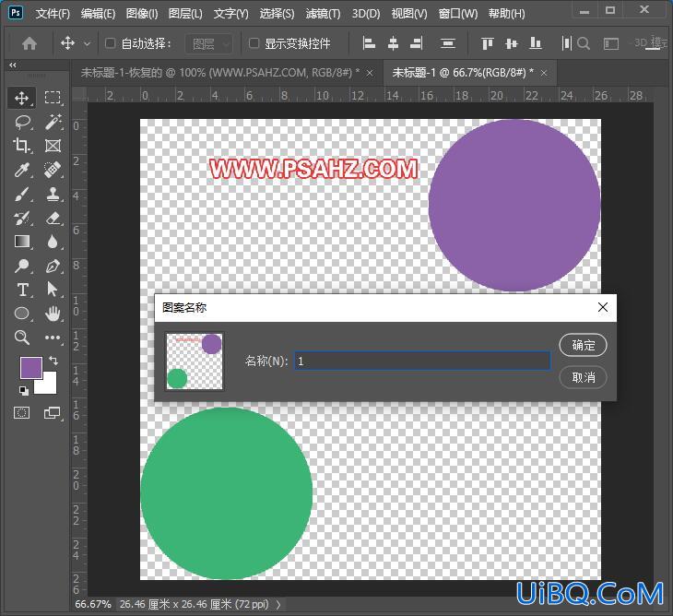Expand the status bar info arrow
673x616 pixels.
pos(278,604)
